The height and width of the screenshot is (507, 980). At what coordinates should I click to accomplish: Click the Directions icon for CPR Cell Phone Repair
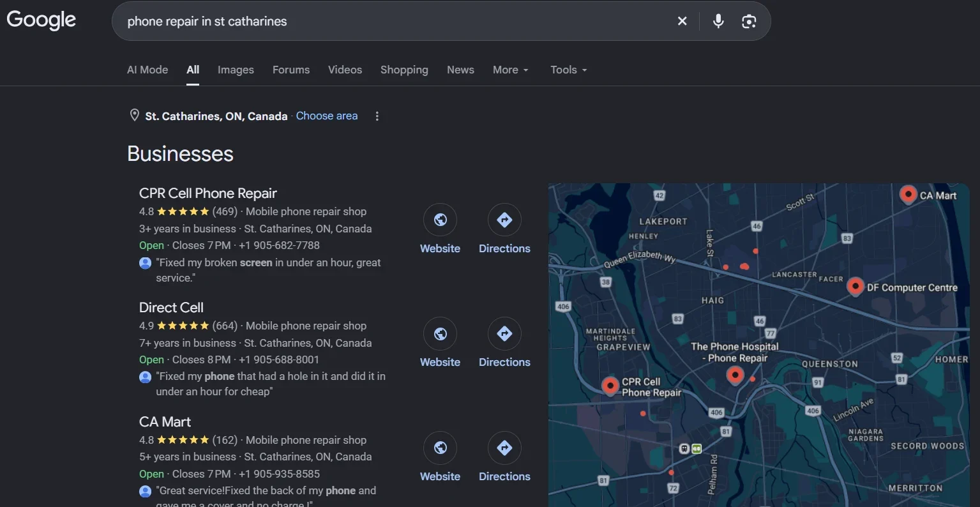[x=504, y=220]
